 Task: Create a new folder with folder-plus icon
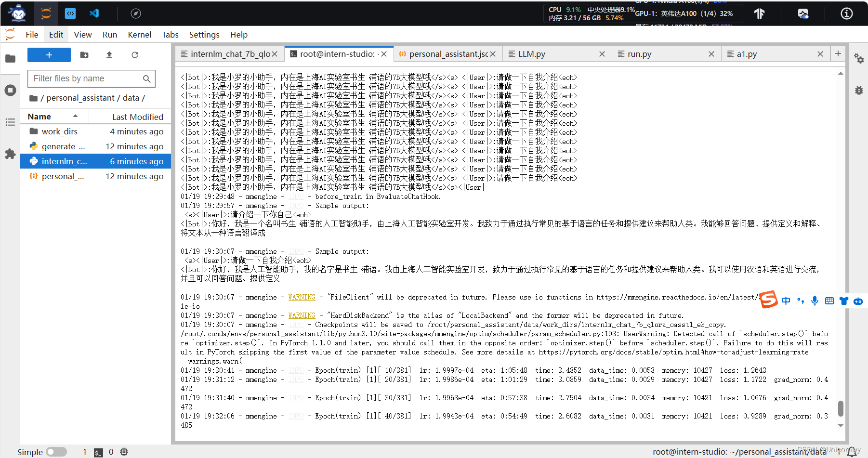pos(84,55)
